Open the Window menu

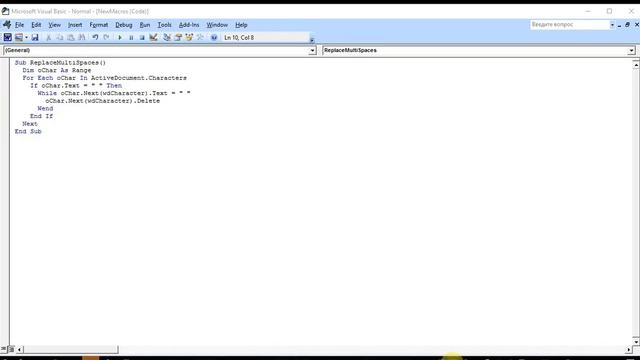pos(217,25)
